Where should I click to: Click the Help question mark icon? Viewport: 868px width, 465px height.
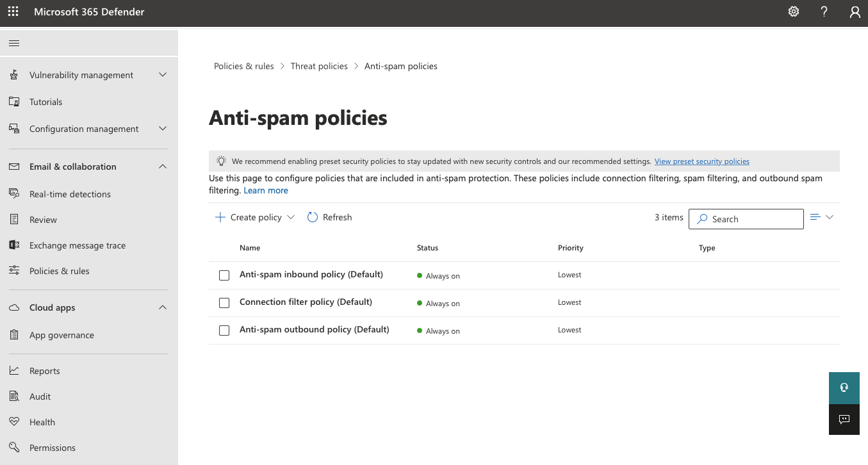click(824, 12)
